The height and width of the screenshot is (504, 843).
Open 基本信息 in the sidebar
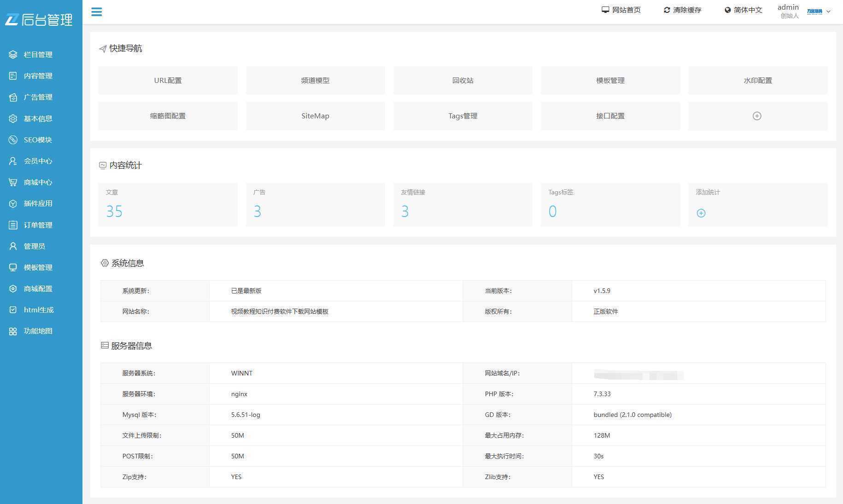point(38,118)
